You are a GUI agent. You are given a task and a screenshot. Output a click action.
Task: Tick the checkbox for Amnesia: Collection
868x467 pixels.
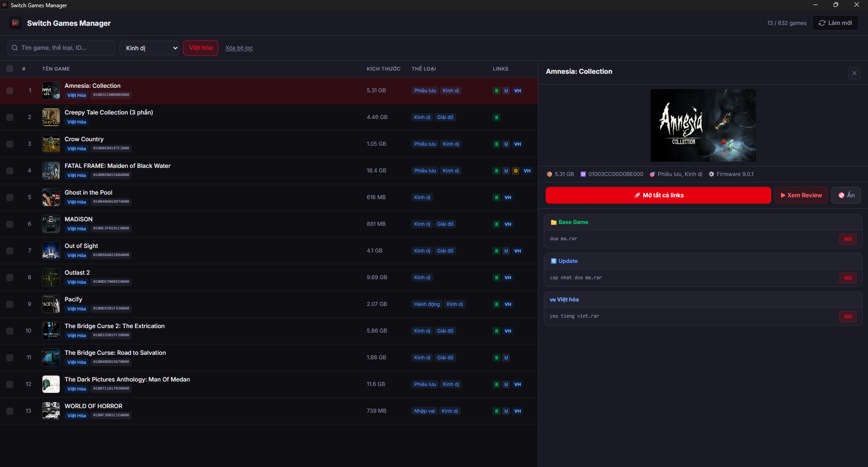[x=9, y=91]
